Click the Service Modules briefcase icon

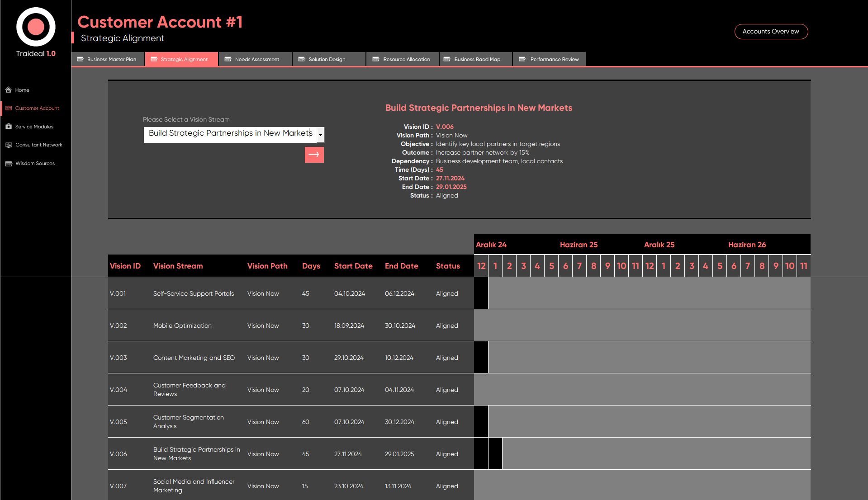[9, 127]
